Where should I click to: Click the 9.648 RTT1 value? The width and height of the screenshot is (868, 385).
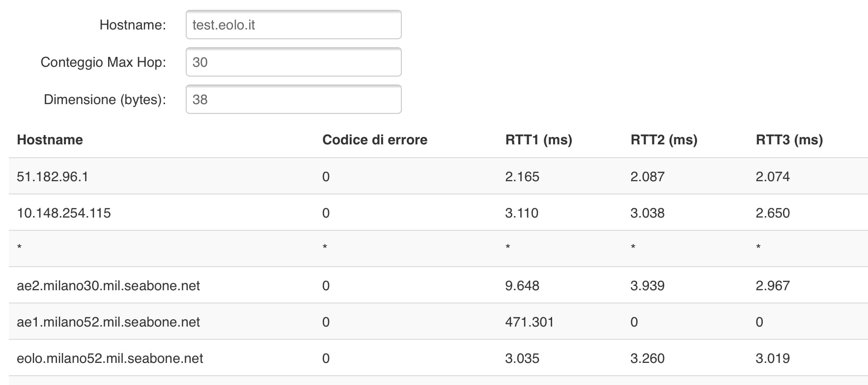[522, 286]
